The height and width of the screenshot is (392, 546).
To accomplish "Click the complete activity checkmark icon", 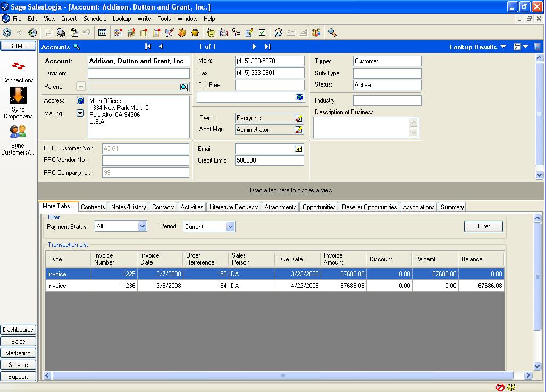I will [x=262, y=33].
